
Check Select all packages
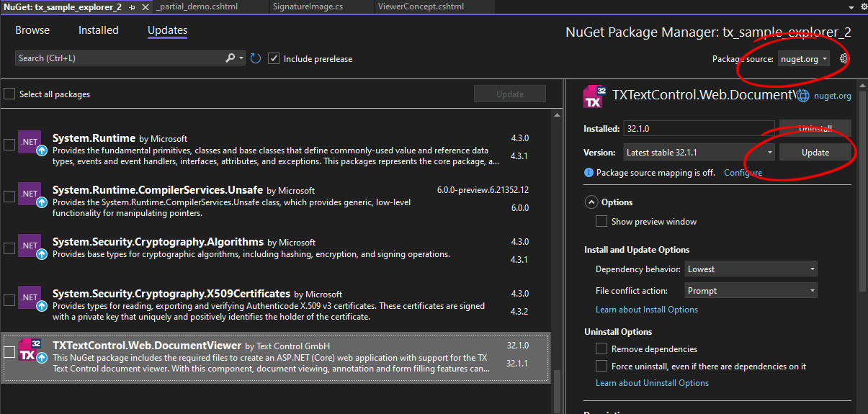coord(9,94)
